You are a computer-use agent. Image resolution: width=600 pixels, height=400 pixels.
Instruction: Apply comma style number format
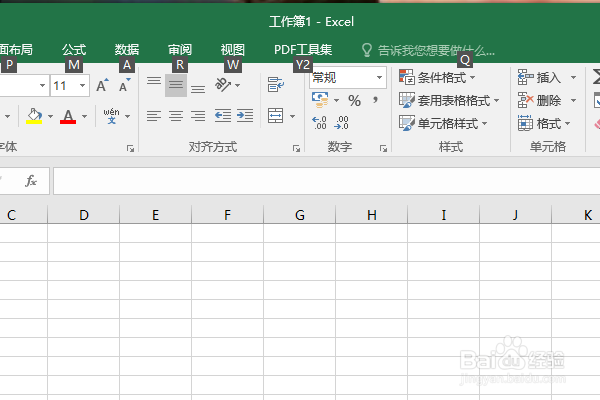pyautogui.click(x=376, y=101)
